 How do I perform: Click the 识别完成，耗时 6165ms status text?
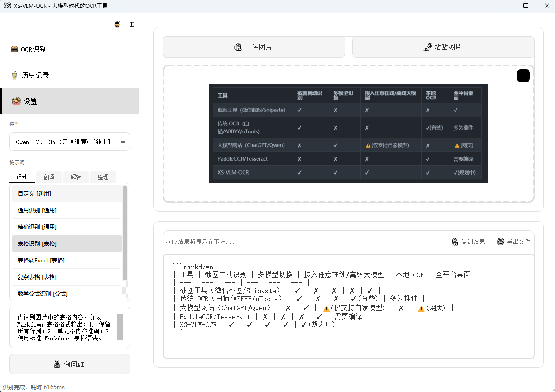[x=33, y=387]
